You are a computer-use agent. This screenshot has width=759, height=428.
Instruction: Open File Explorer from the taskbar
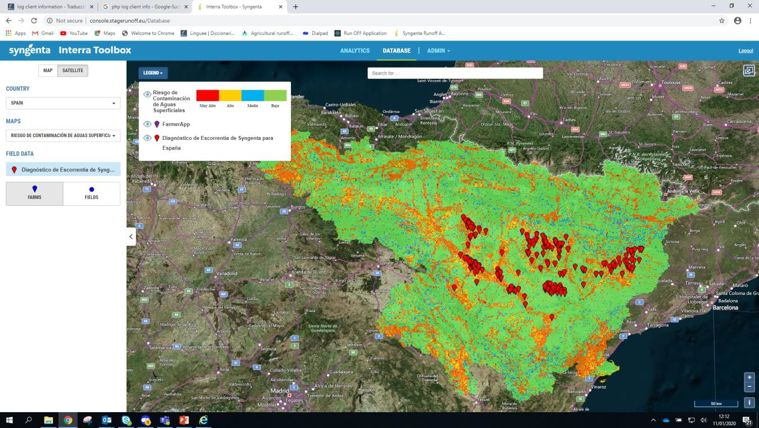pos(48,420)
